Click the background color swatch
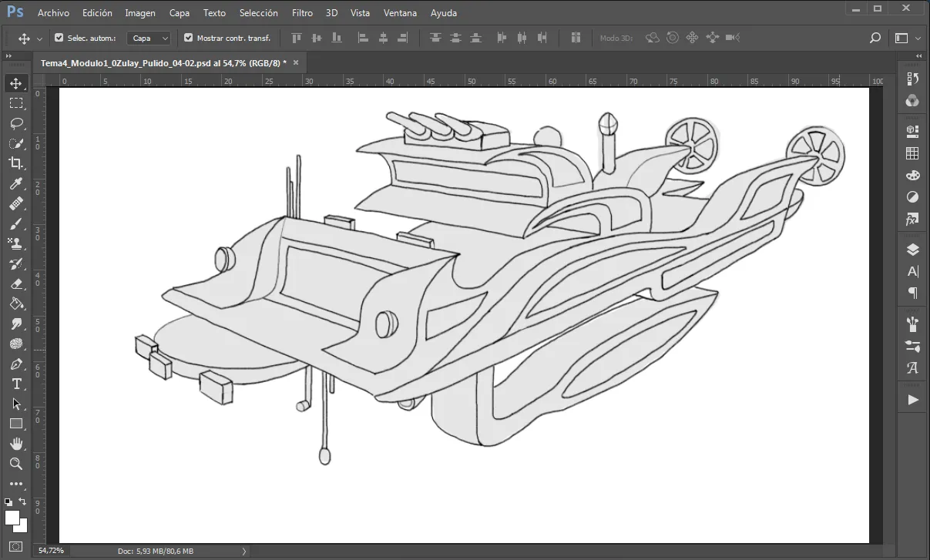The width and height of the screenshot is (930, 560). click(x=22, y=526)
